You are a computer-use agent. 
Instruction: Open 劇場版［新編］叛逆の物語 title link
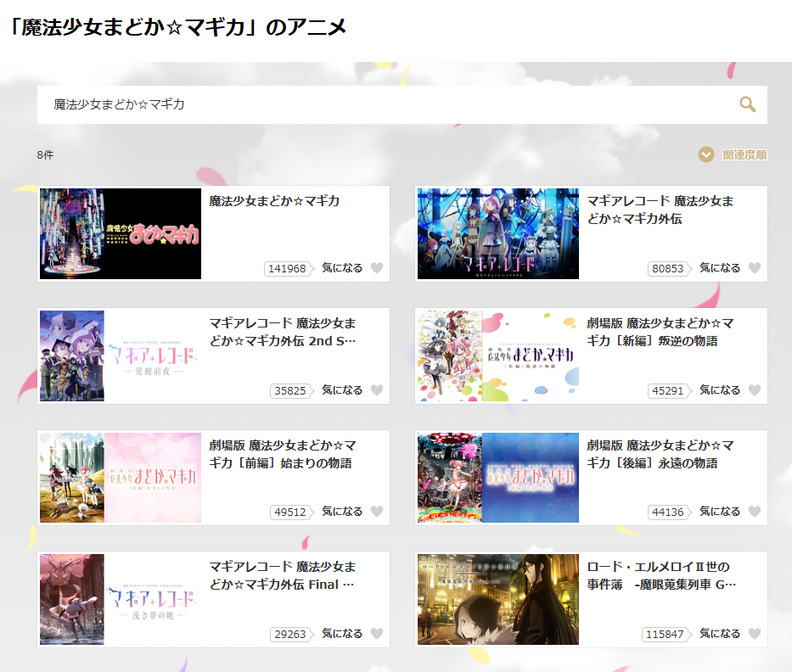click(660, 332)
